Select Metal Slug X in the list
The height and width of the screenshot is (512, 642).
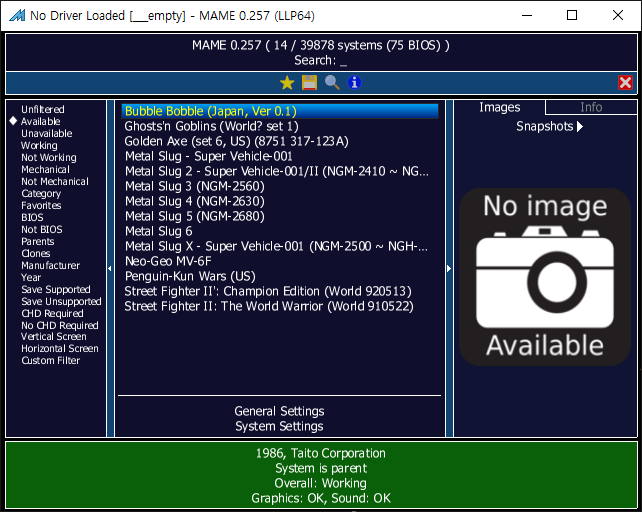point(280,246)
